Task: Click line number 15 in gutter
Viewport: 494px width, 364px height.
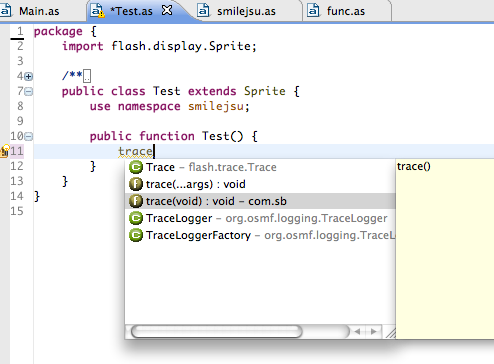Action: click(x=17, y=211)
